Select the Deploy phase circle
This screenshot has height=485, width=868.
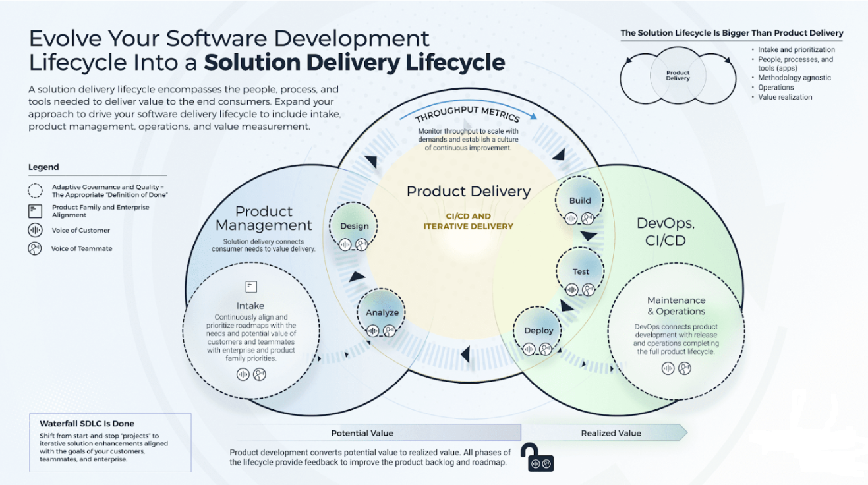tap(538, 331)
